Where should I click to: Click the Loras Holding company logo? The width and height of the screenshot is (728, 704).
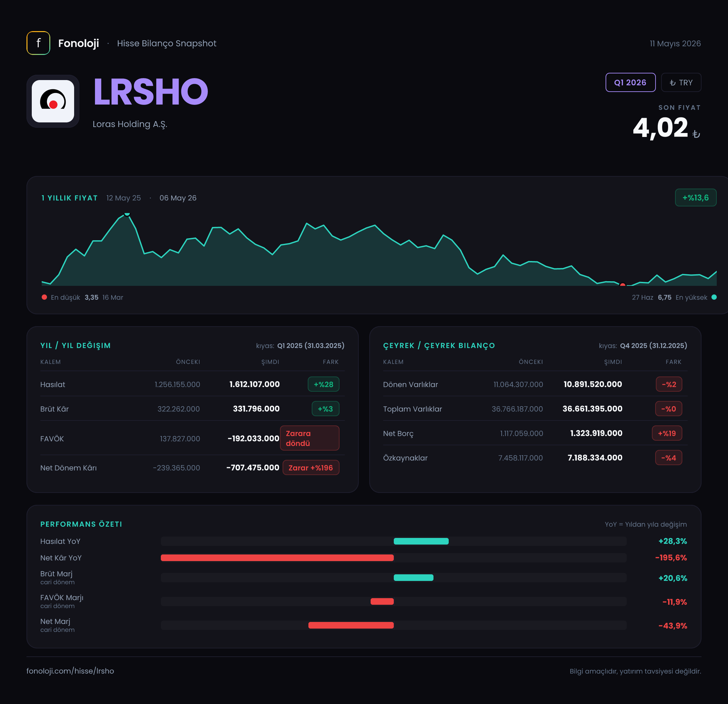(53, 101)
